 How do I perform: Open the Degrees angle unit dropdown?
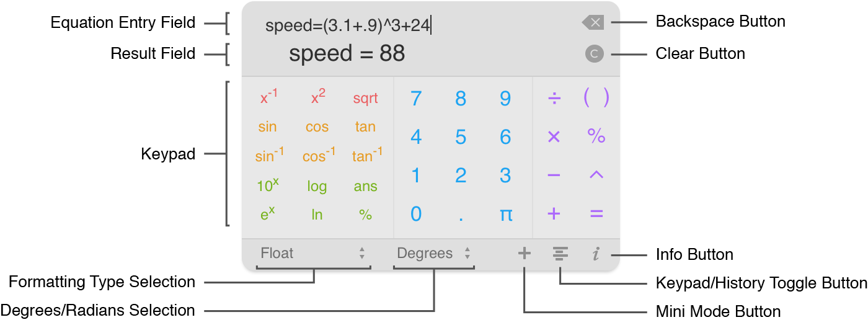click(x=434, y=253)
